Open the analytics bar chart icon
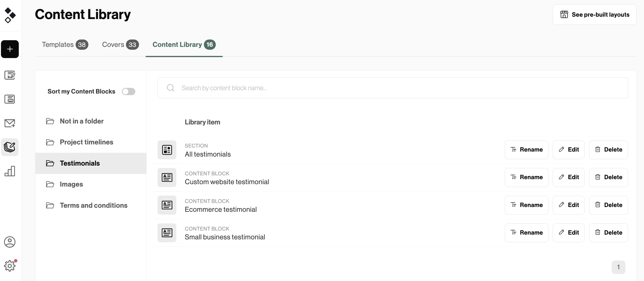This screenshot has height=281, width=644. [x=10, y=171]
